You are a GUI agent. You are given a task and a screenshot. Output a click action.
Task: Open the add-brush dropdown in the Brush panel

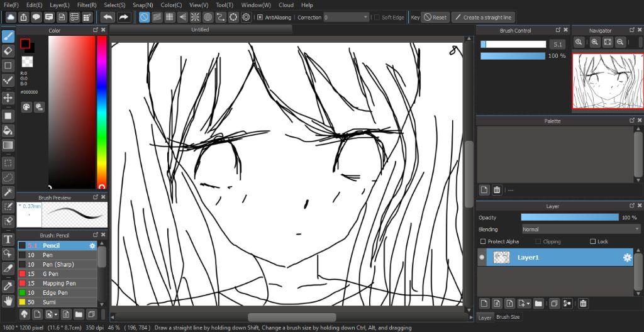point(56,314)
